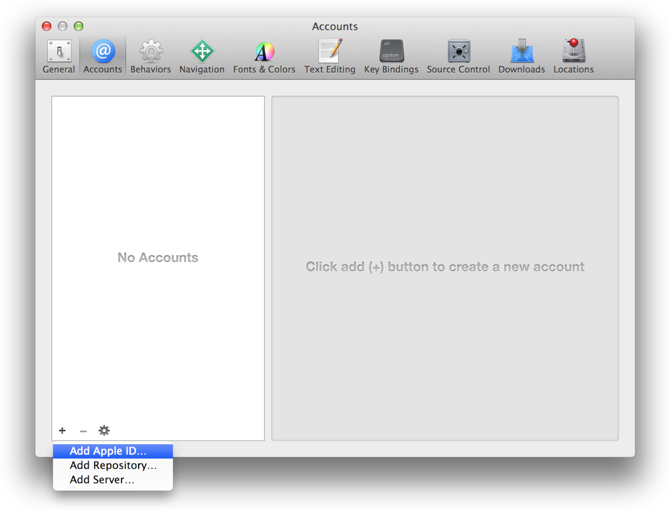Click the 'No Accounts' placeholder text

[158, 258]
